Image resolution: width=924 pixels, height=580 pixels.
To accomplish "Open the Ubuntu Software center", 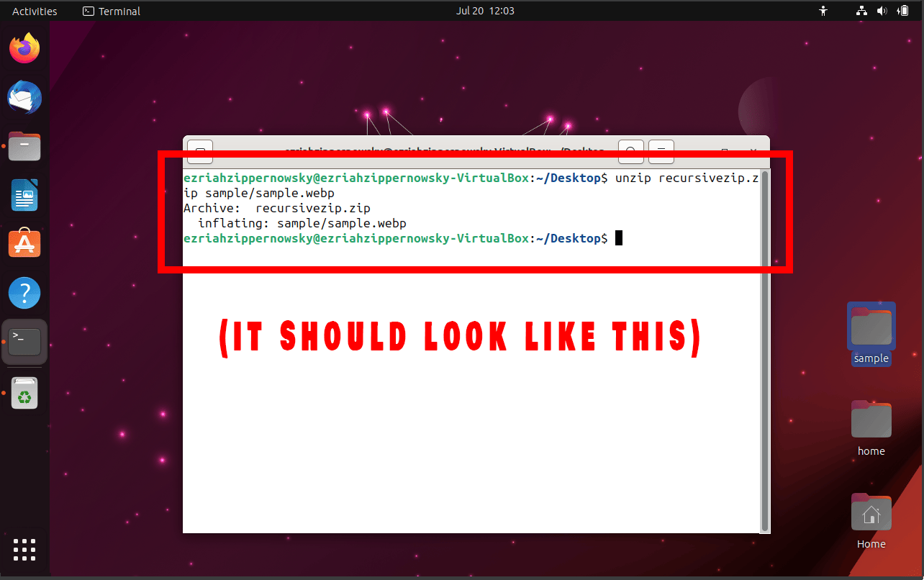I will click(24, 243).
